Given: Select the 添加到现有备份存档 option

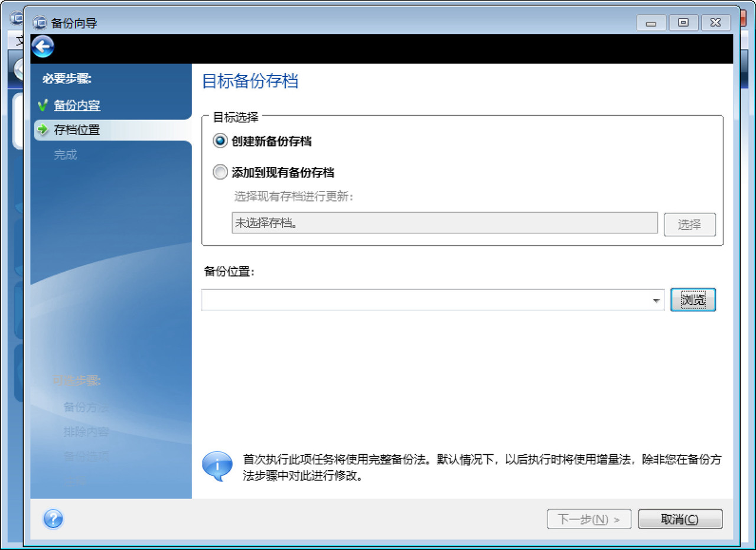Looking at the screenshot, I should (x=220, y=172).
